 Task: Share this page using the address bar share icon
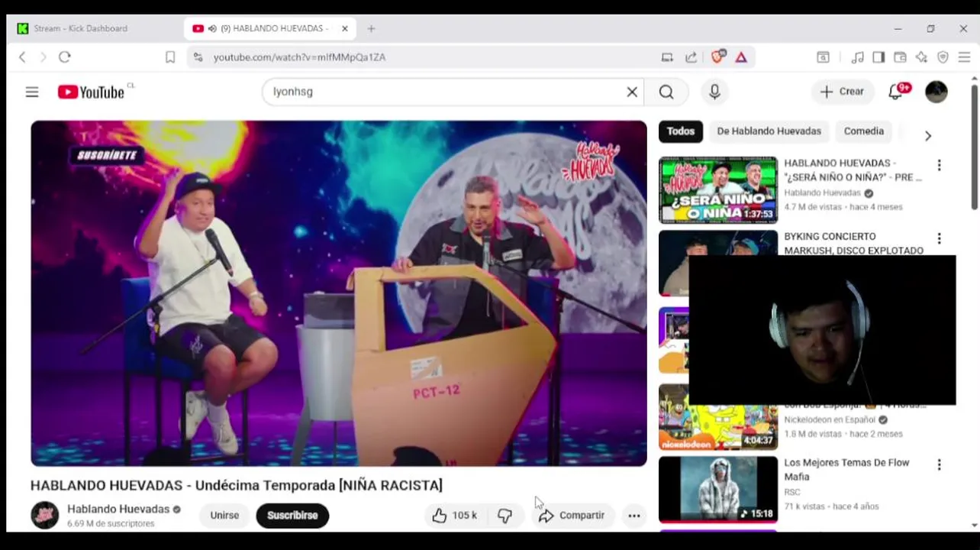coord(691,57)
